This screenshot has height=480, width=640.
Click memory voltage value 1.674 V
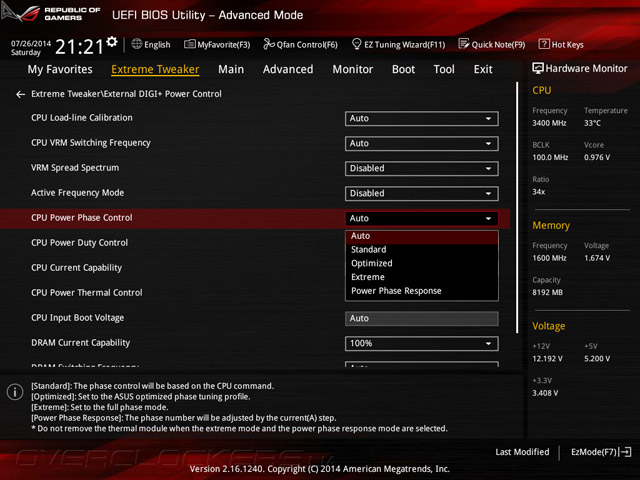[597, 258]
